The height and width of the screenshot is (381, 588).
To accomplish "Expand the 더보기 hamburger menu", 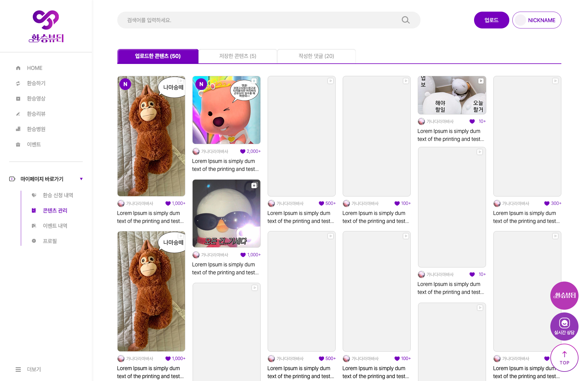I will point(18,369).
